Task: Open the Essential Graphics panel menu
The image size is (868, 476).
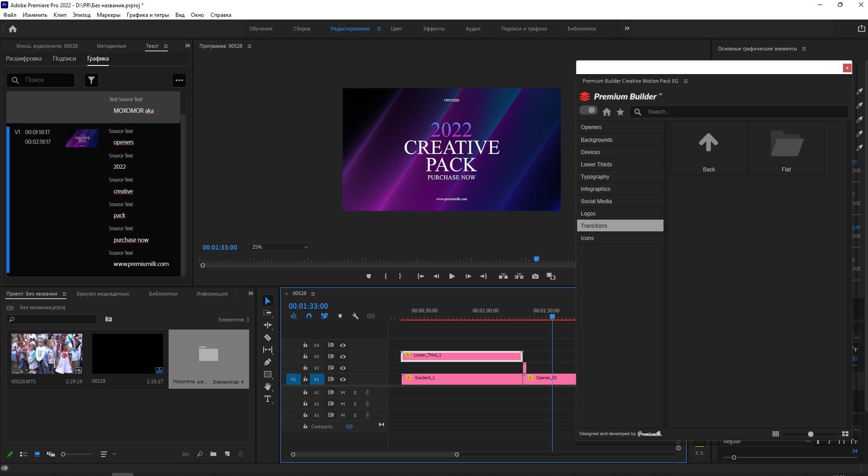Action: tap(804, 49)
